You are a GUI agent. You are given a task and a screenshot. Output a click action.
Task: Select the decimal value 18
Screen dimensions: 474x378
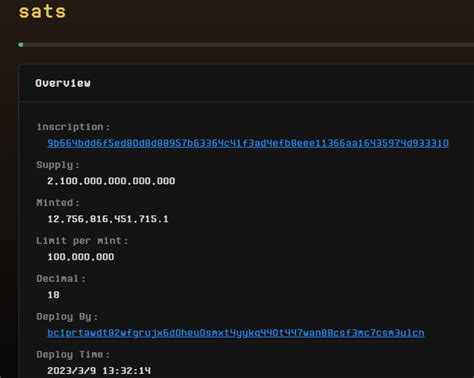53,295
